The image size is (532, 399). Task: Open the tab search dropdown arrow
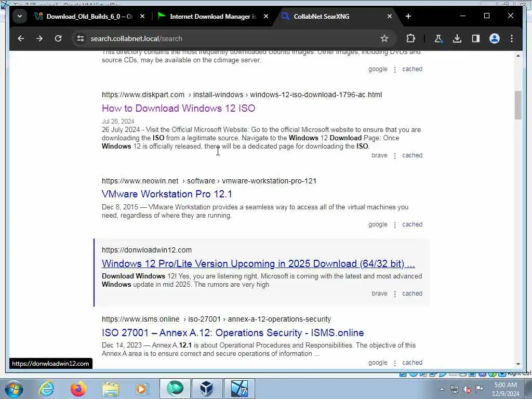point(20,16)
